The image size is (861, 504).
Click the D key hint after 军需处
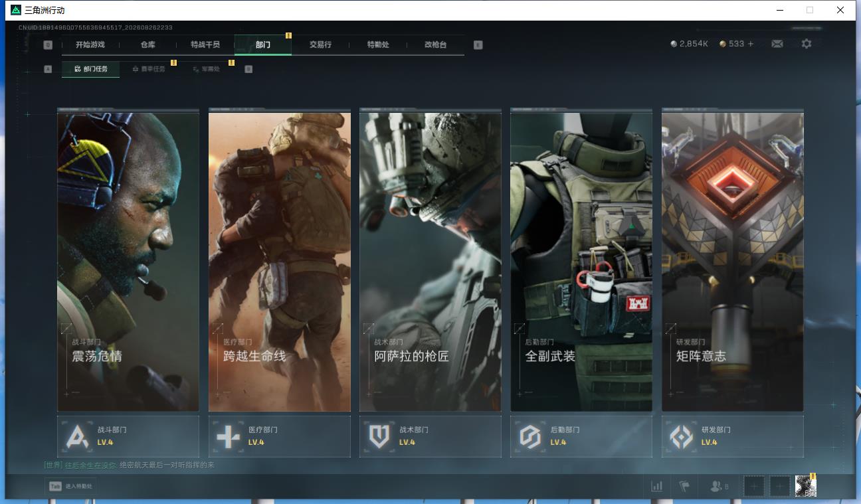point(248,69)
